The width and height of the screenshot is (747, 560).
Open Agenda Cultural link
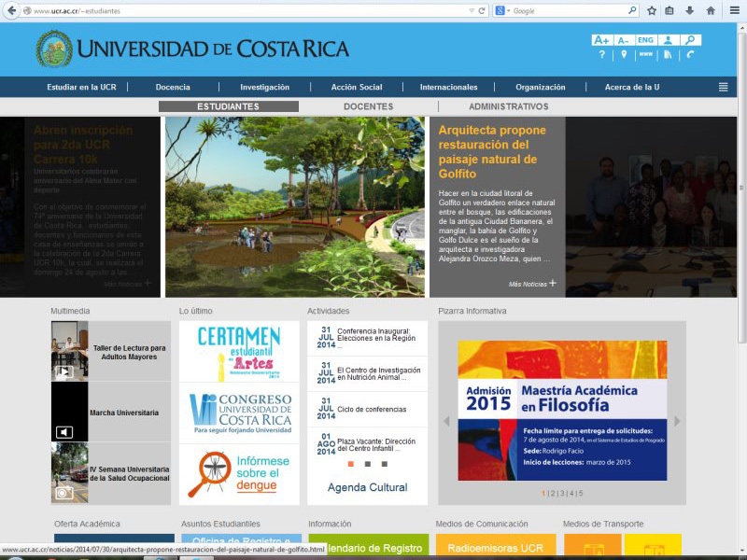pos(367,487)
